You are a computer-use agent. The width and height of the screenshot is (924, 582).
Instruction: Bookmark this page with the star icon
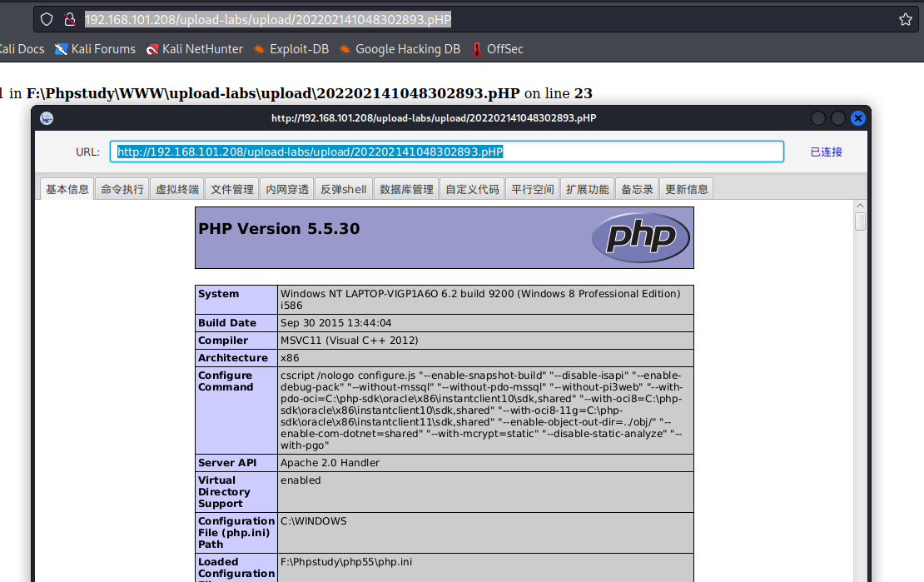click(x=905, y=19)
